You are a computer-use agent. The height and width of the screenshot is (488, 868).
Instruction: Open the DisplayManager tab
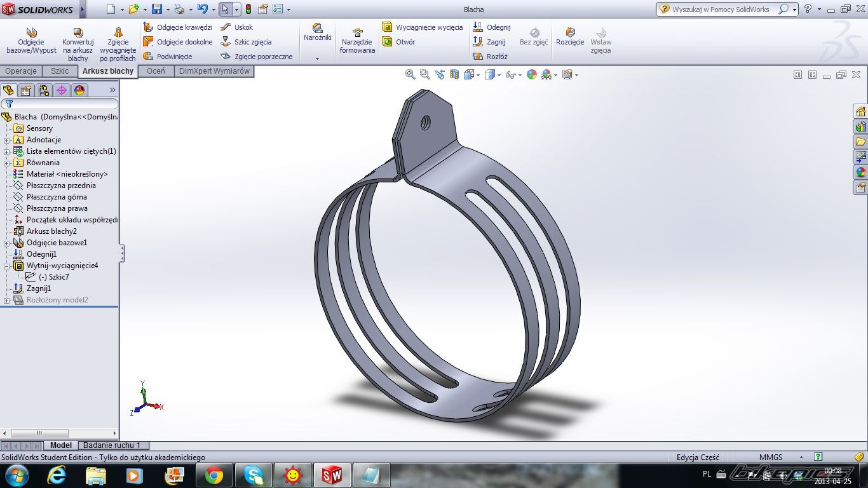click(x=79, y=90)
